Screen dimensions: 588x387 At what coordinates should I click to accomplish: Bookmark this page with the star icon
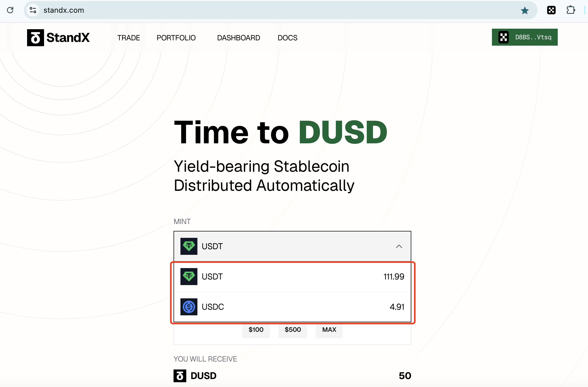pyautogui.click(x=525, y=10)
